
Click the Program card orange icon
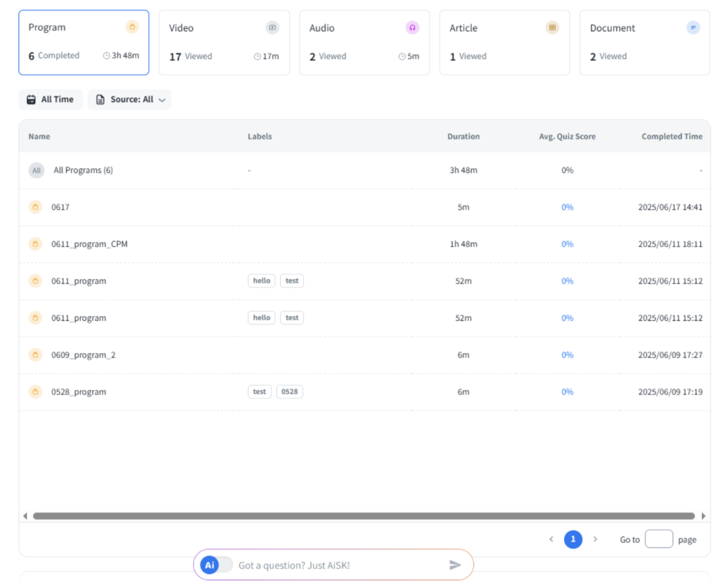(x=132, y=27)
